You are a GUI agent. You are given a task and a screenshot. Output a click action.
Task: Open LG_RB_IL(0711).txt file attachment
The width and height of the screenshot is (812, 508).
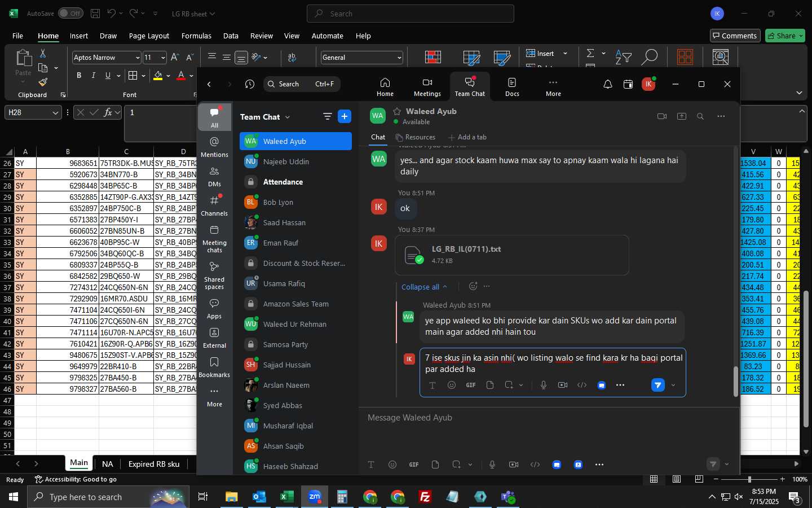pyautogui.click(x=512, y=255)
